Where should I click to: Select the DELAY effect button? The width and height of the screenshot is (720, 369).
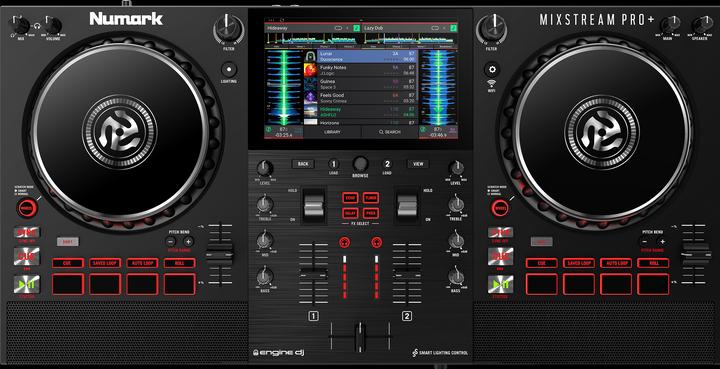pyautogui.click(x=350, y=213)
